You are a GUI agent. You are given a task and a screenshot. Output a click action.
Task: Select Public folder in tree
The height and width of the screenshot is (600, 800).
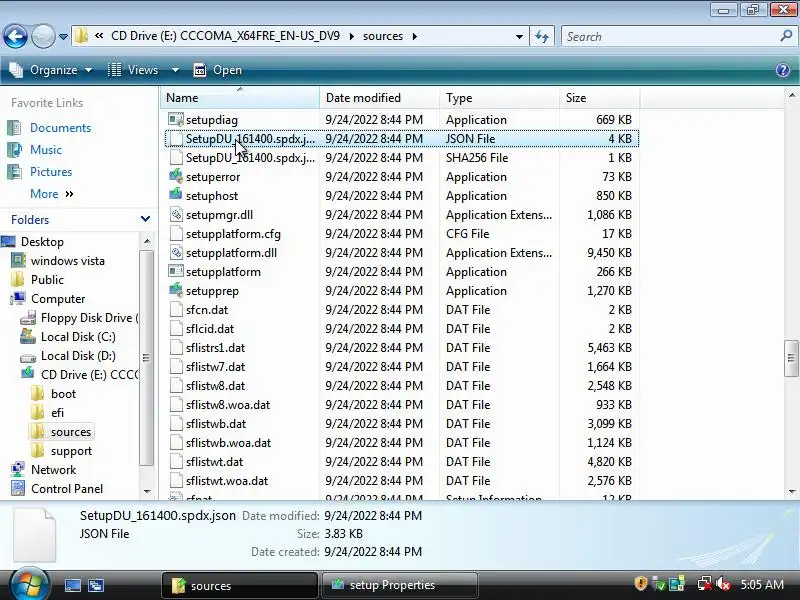coord(47,280)
